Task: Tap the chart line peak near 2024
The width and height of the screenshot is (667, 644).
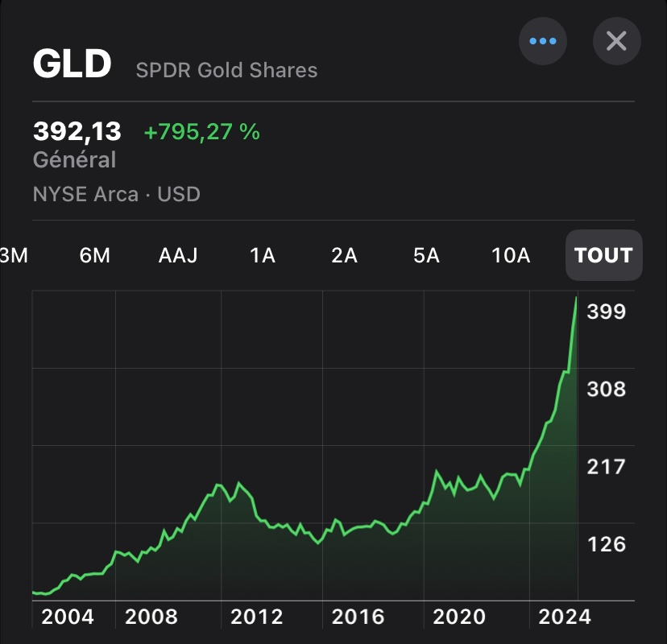Action: pyautogui.click(x=576, y=299)
